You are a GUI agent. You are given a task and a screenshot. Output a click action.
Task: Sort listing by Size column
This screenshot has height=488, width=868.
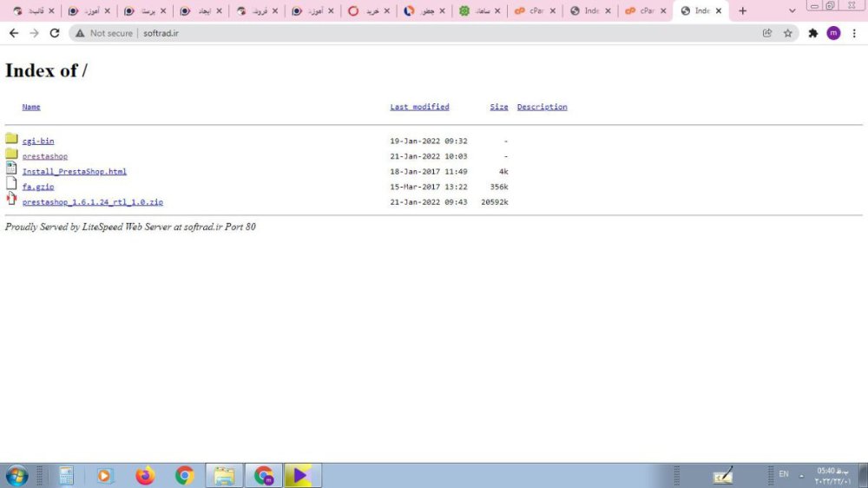point(499,107)
